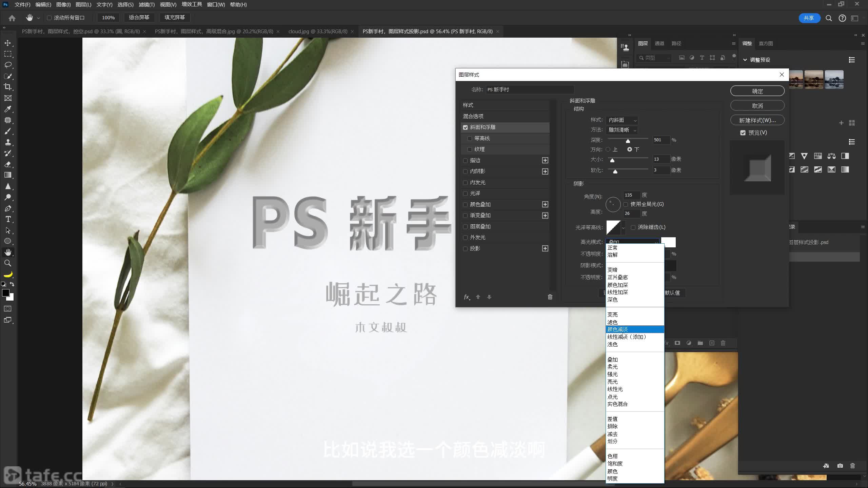Expand the gloss contour picker arrow
Screen dimensions: 868x488
(623, 228)
